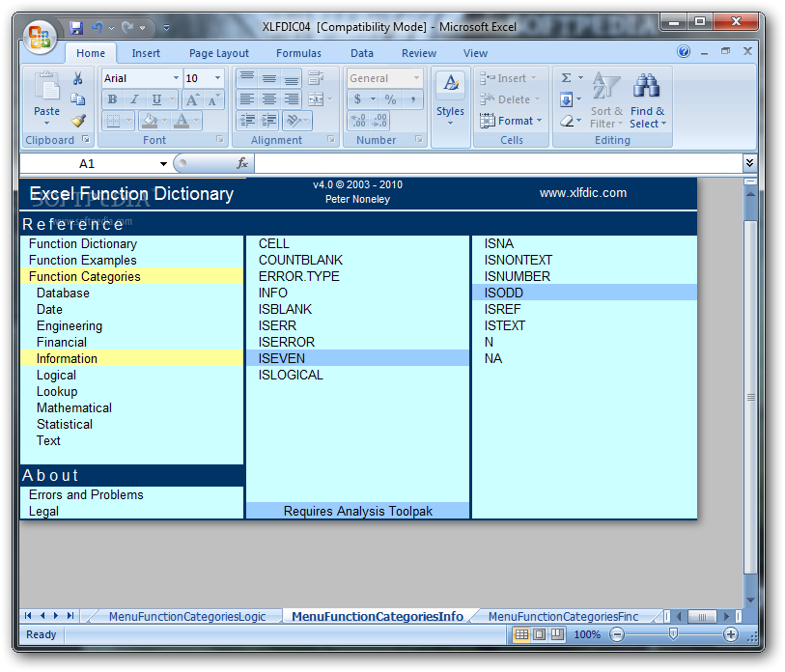Screen dimensions: 785x672
Task: Select MenuFunctionCategoriesLogic sheet tab
Action: pos(187,616)
